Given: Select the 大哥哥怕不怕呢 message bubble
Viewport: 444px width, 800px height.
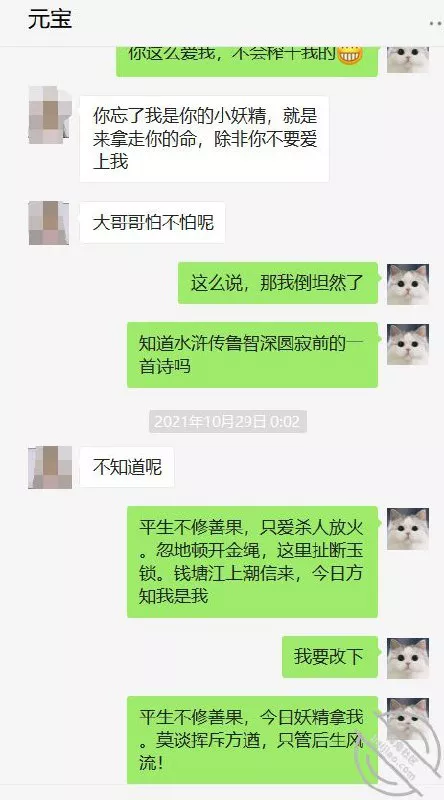Looking at the screenshot, I should pyautogui.click(x=152, y=222).
